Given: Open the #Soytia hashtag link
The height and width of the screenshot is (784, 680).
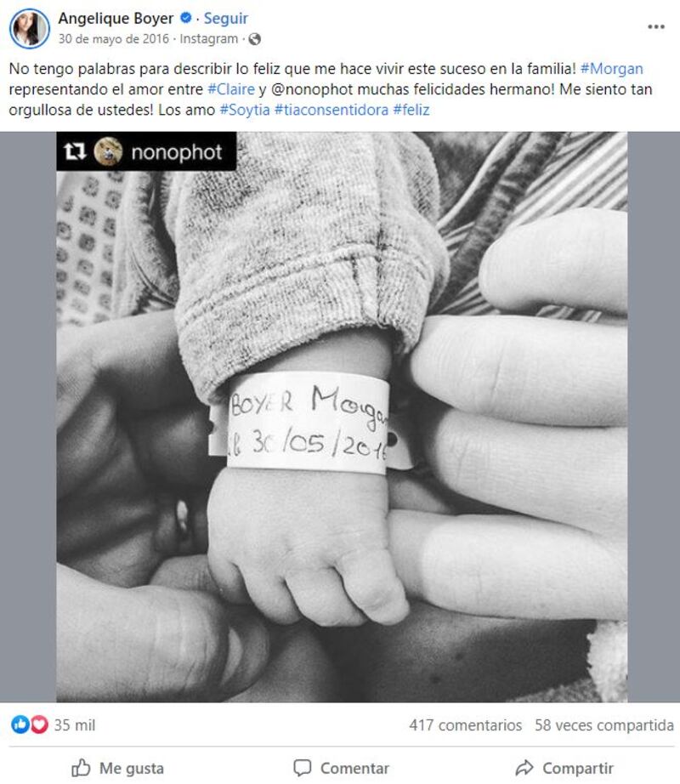Looking at the screenshot, I should (x=245, y=110).
